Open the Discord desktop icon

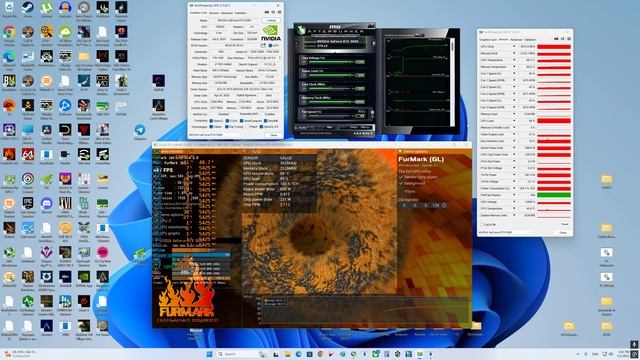[47, 203]
